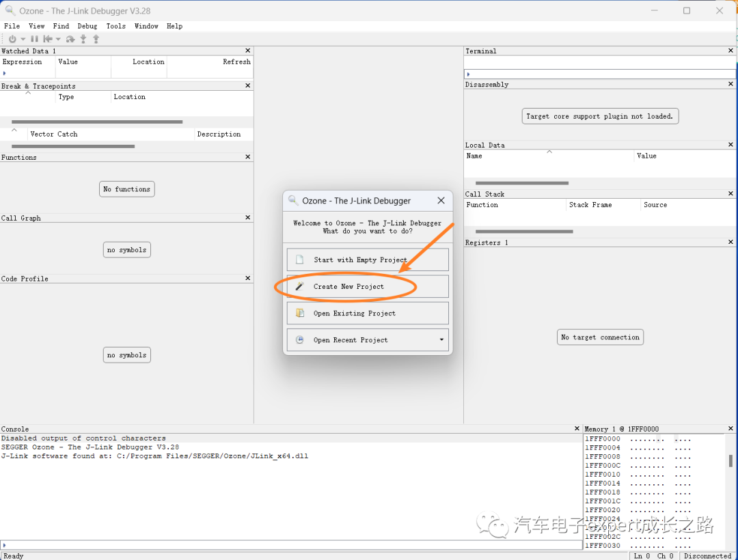Open the Reset mode dropdown arrow
Viewport: 738px width, 560px height.
(x=58, y=39)
